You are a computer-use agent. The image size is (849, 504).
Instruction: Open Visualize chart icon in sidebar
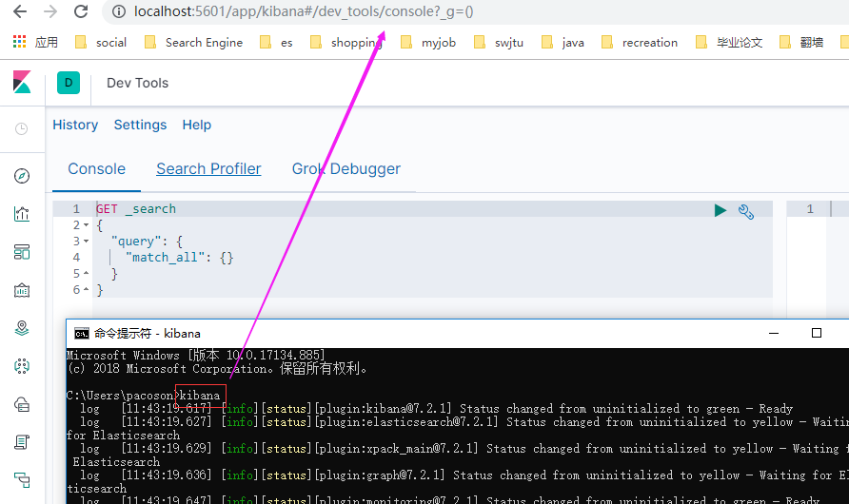tap(22, 214)
